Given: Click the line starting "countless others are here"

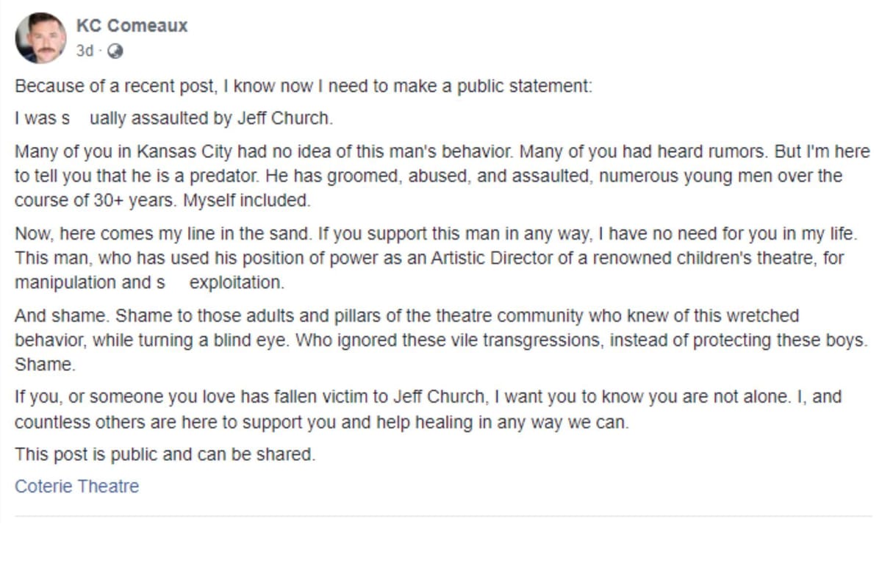Looking at the screenshot, I should coord(321,423).
